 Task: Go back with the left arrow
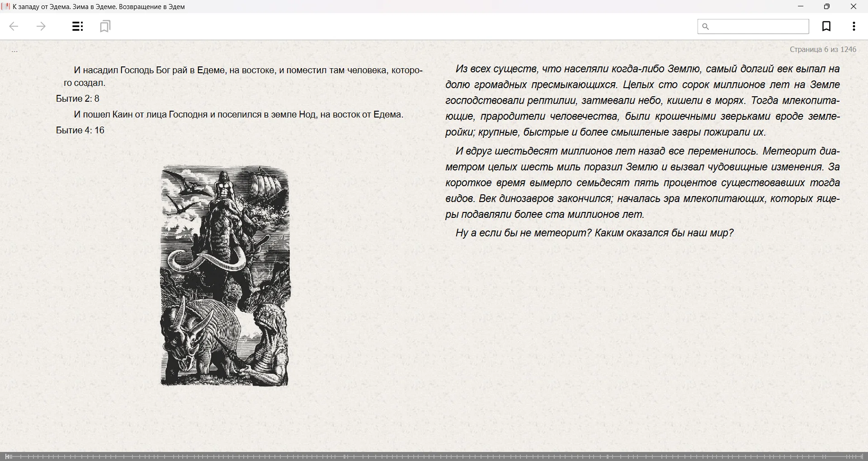point(14,27)
